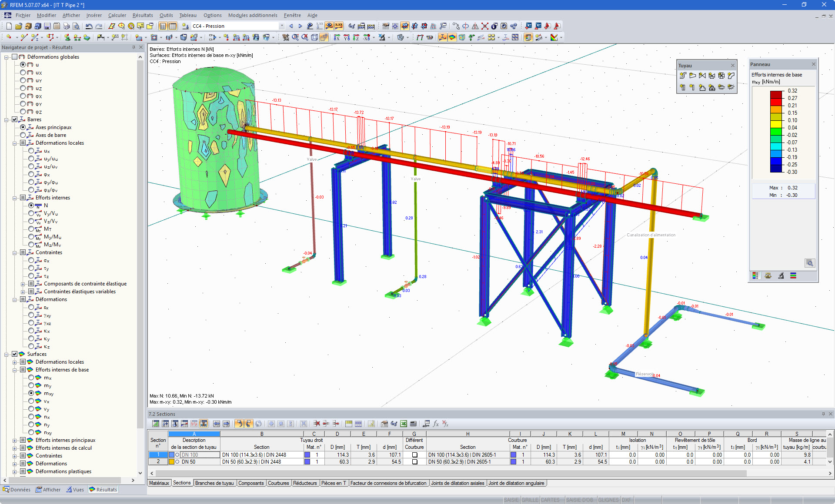
Task: Click the color scale icon at Panneau bottom
Action: tap(755, 275)
